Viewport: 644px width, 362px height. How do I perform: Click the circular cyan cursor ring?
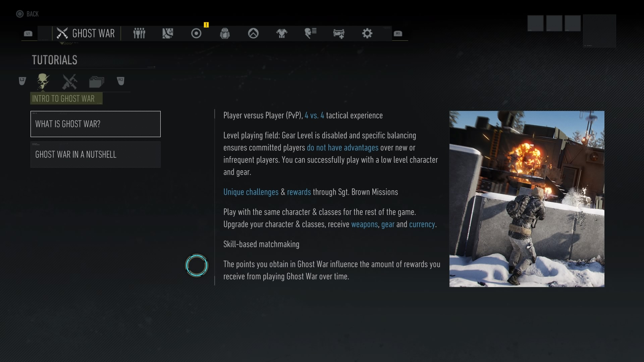pyautogui.click(x=197, y=265)
